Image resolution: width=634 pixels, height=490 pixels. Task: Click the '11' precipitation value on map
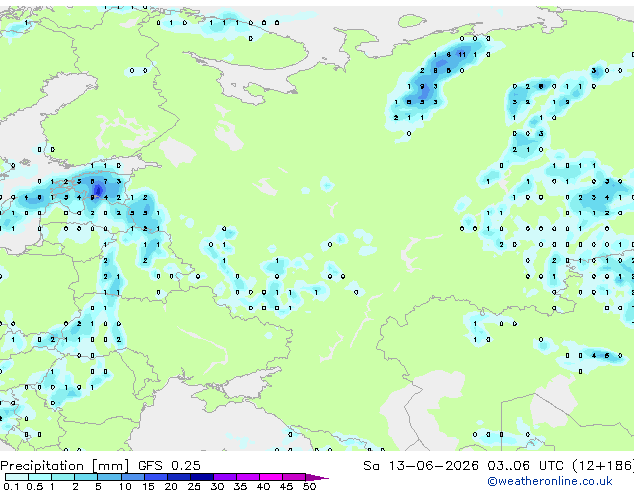click(462, 54)
